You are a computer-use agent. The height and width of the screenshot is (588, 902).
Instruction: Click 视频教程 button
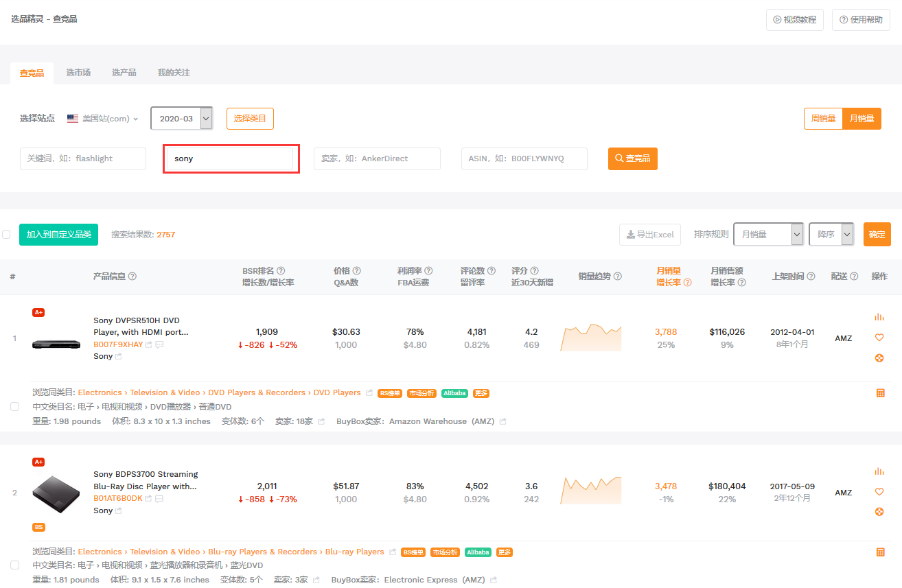[794, 20]
